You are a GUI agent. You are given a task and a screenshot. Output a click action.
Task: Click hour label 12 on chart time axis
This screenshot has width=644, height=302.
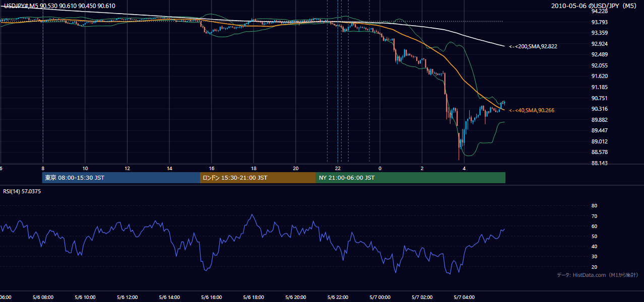[x=127, y=169]
